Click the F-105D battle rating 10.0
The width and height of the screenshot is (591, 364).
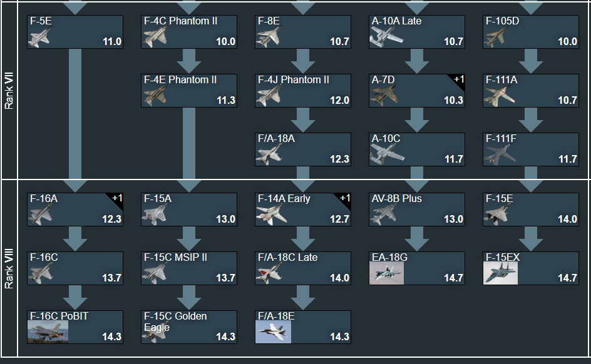click(x=567, y=42)
